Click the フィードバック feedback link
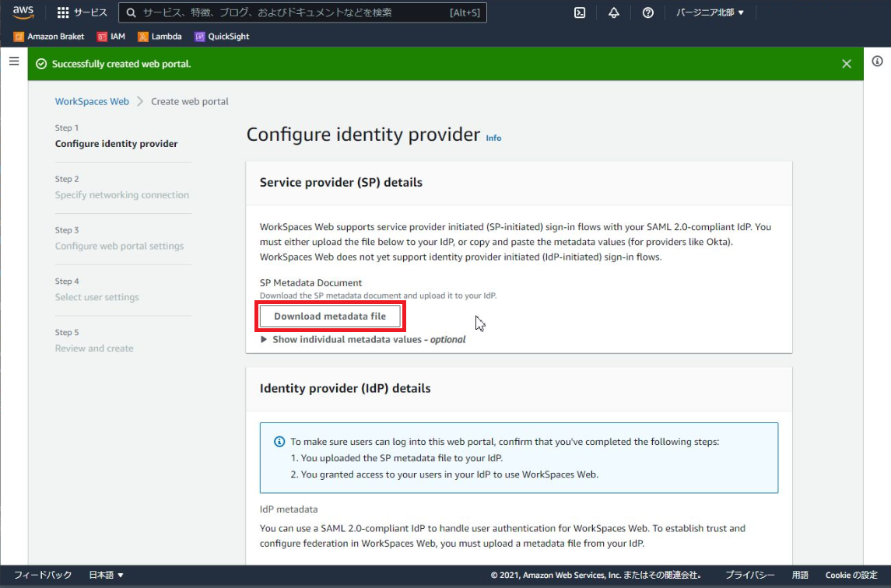891x588 pixels. pos(43,575)
